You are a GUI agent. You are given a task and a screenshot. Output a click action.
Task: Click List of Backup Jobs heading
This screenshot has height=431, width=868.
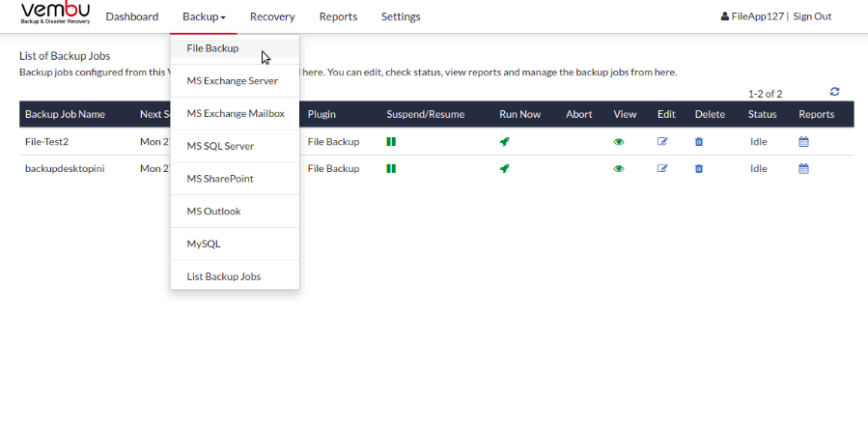(65, 56)
